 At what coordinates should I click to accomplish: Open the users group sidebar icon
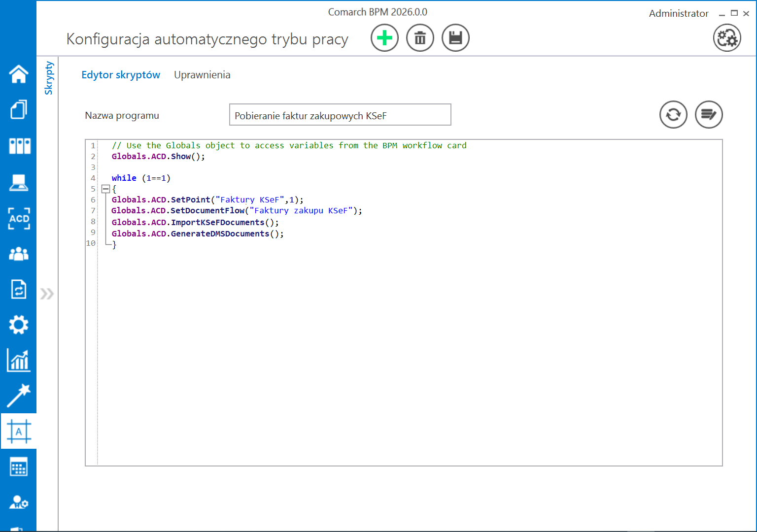pos(19,254)
